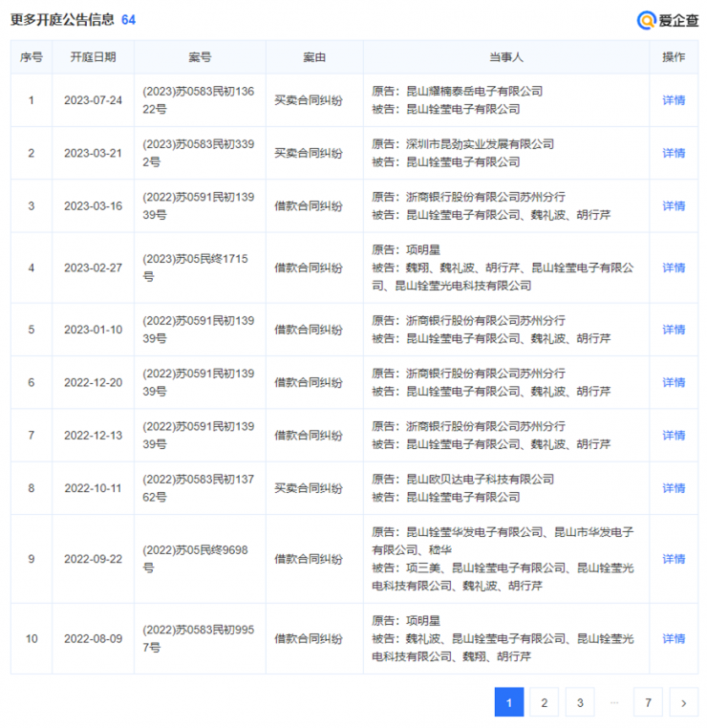
Task: Select case number (2023)苏0583民初13622号
Action: [x=198, y=100]
